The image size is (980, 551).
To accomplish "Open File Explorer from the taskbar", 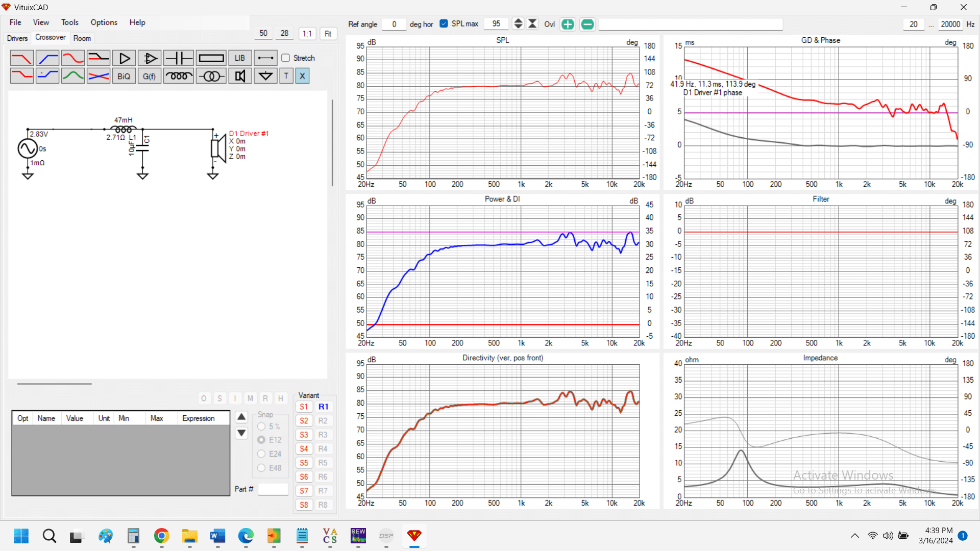I will coord(189,536).
